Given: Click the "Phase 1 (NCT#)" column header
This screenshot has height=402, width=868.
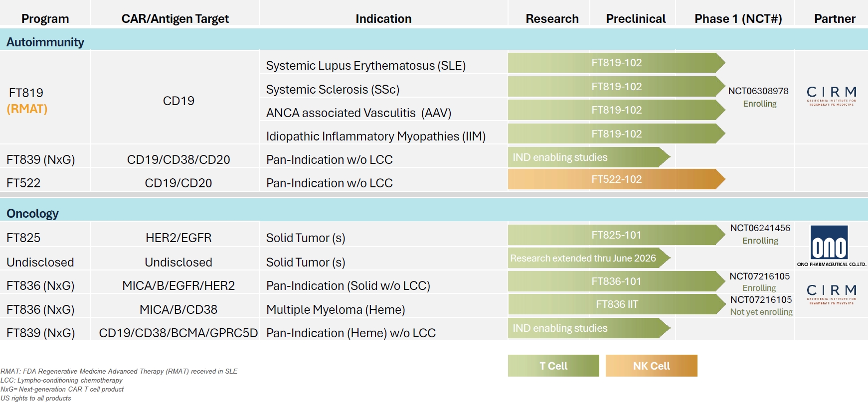Looking at the screenshot, I should [738, 19].
